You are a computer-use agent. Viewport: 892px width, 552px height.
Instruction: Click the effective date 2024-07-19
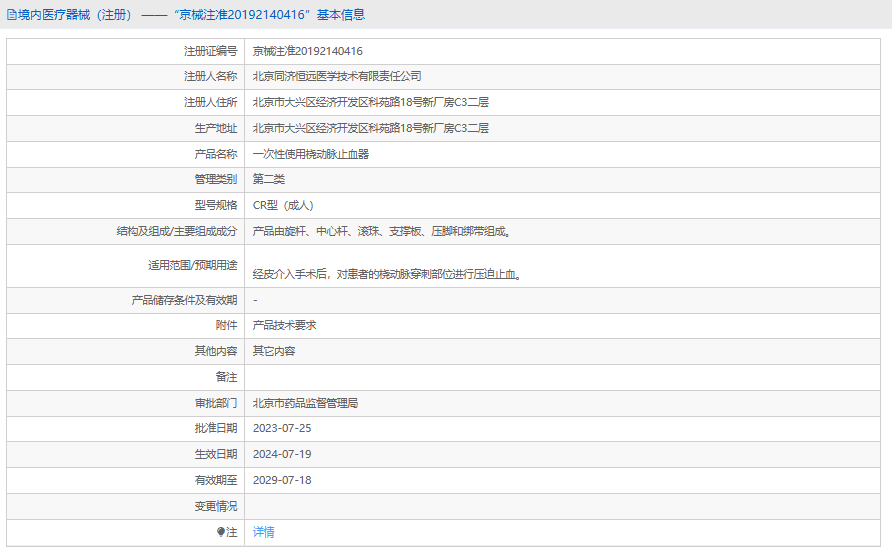point(282,455)
